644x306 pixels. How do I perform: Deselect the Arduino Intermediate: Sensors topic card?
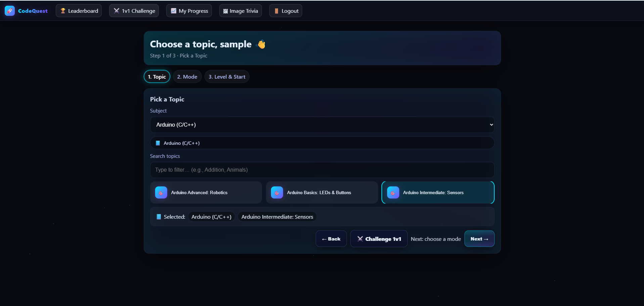pos(438,192)
